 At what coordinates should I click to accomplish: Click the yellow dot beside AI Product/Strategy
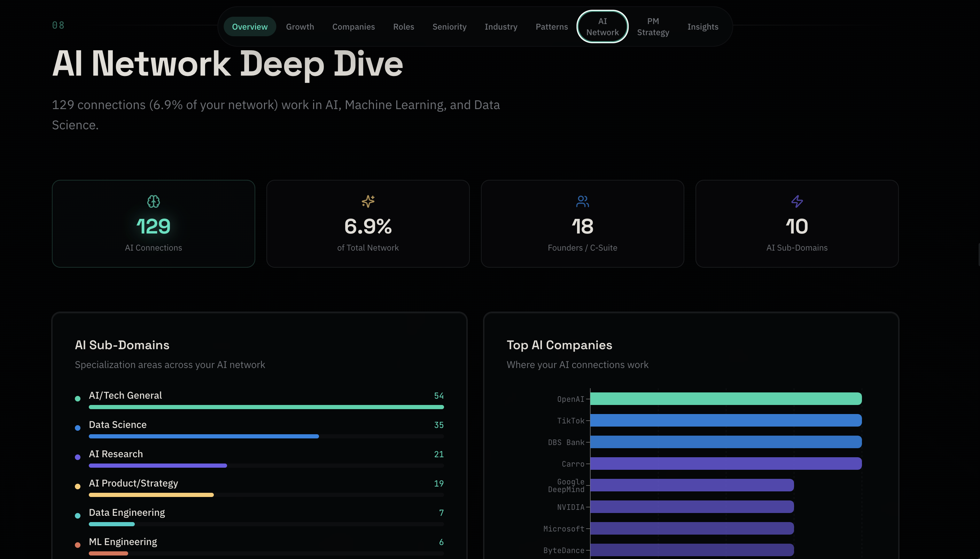(x=77, y=487)
